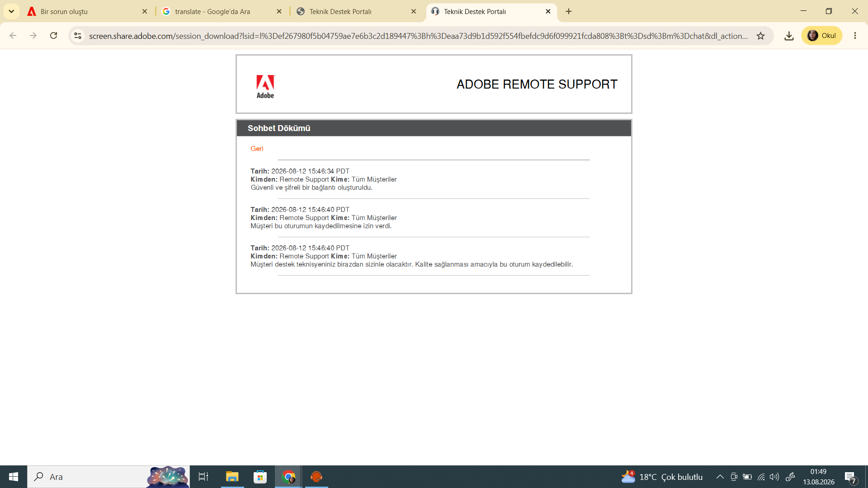Minimize the Chrome window
868x488 pixels.
(803, 11)
